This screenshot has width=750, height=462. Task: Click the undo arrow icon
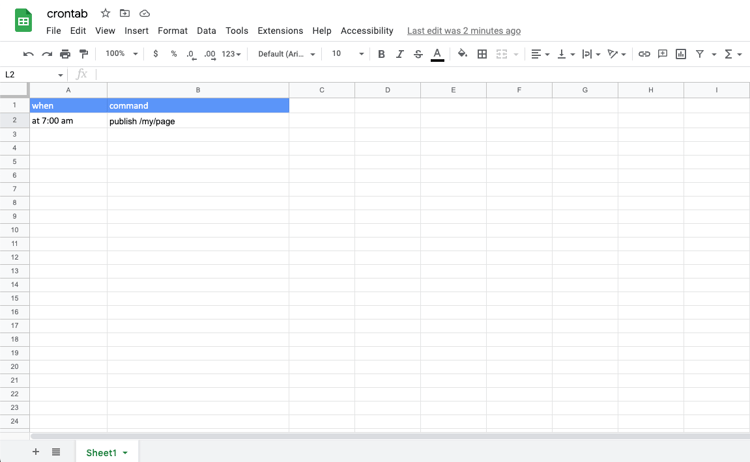pos(28,54)
